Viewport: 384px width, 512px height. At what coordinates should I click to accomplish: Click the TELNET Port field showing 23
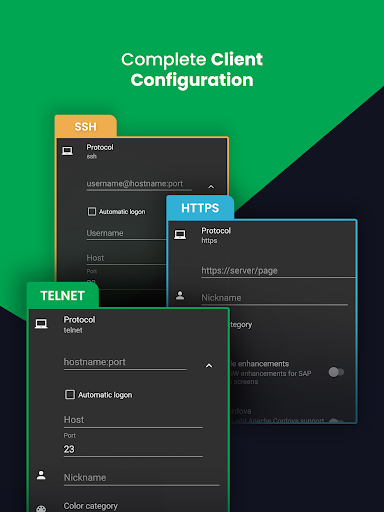pos(133,449)
